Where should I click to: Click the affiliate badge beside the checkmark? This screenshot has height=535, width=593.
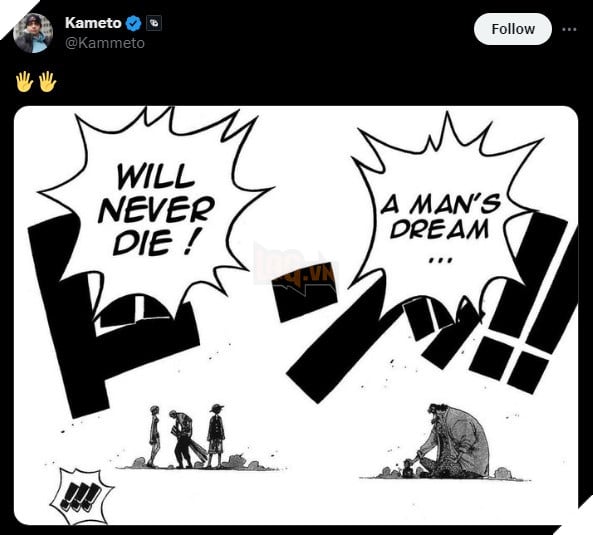[x=154, y=23]
